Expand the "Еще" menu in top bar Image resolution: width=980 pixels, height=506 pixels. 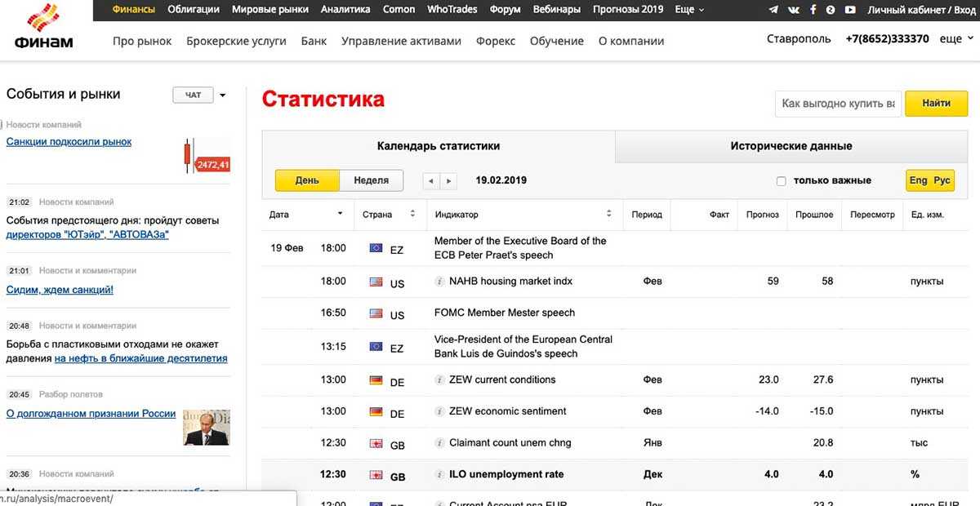point(690,10)
